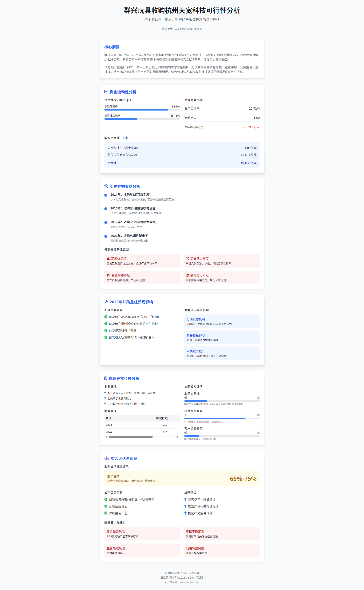
Task: Click the 2024 row value 5.79
Action: pyautogui.click(x=166, y=432)
